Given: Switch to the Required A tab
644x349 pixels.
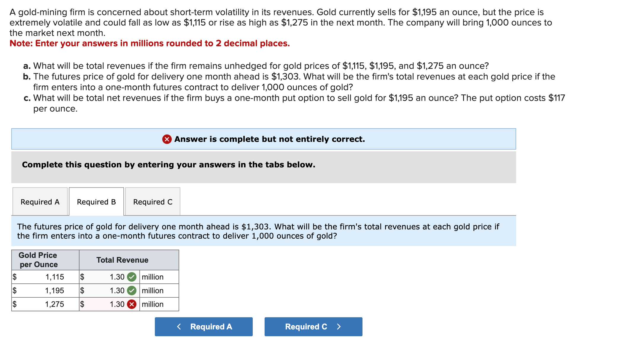Looking at the screenshot, I should click(x=39, y=202).
